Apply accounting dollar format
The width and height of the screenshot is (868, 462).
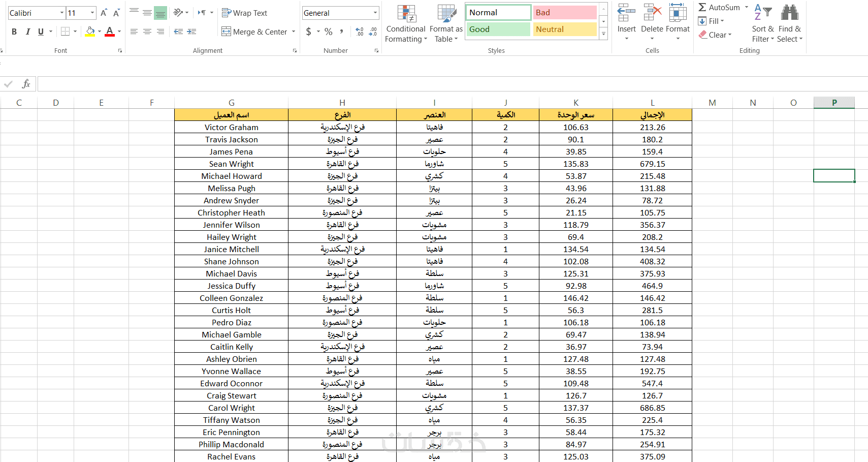[x=308, y=32]
